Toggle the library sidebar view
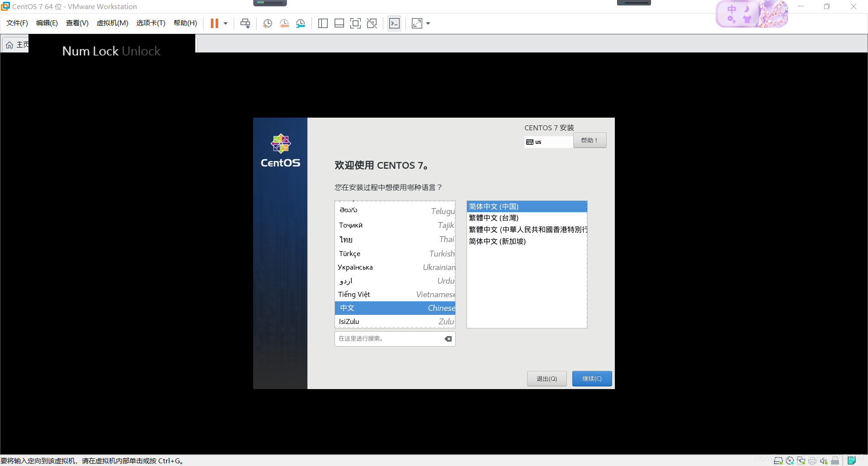 323,23
